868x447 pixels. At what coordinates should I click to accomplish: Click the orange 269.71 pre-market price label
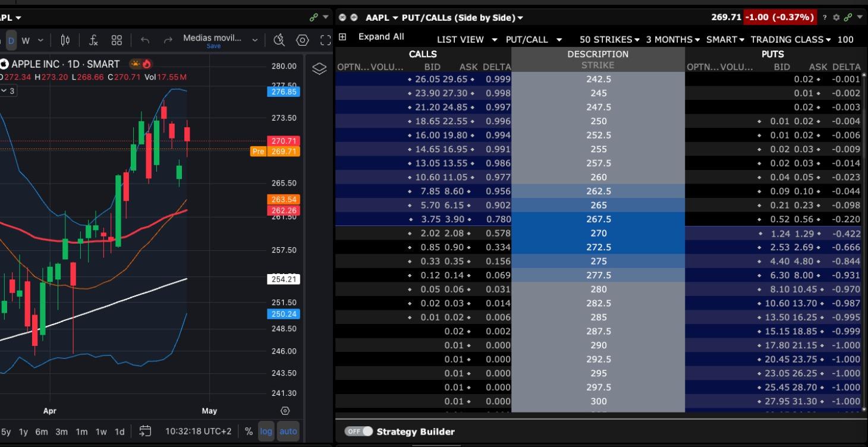284,152
